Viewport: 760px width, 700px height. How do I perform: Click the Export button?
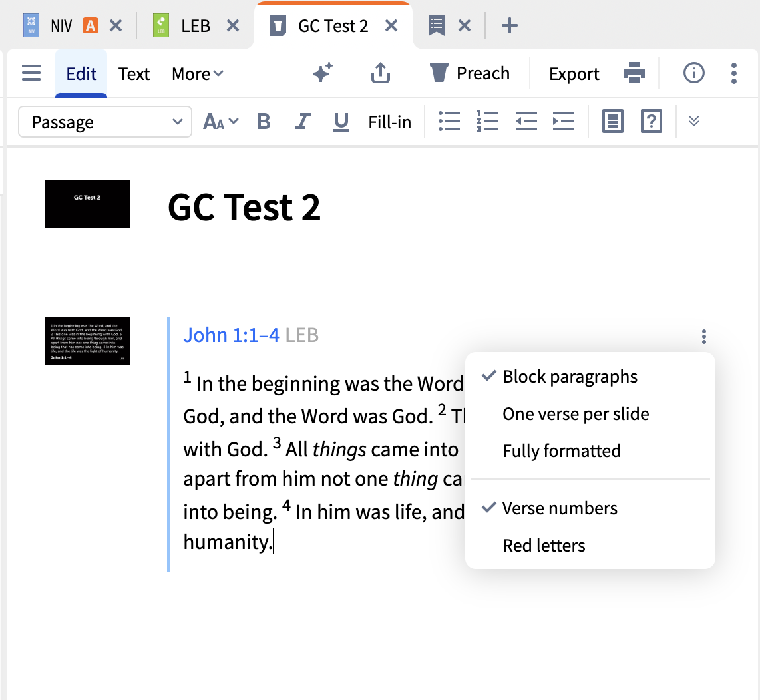[574, 74]
